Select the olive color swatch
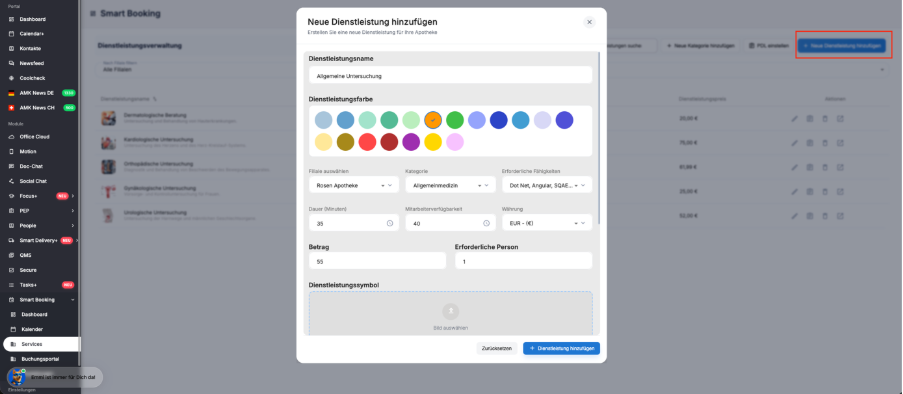 (346, 142)
